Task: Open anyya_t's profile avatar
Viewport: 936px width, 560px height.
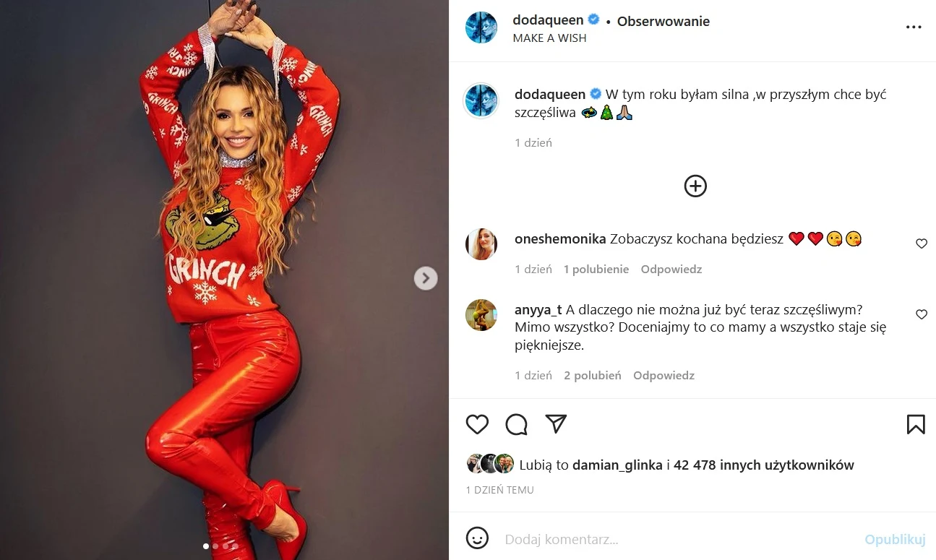Action: point(481,315)
